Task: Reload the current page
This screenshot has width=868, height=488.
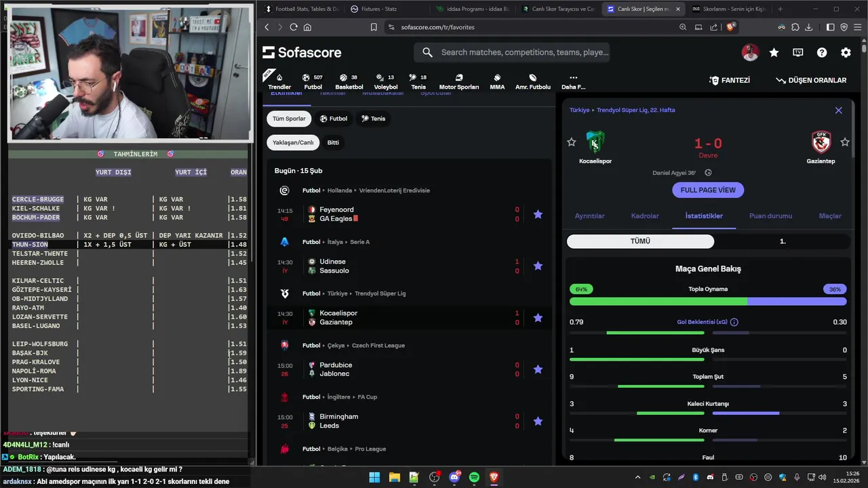Action: 294,27
